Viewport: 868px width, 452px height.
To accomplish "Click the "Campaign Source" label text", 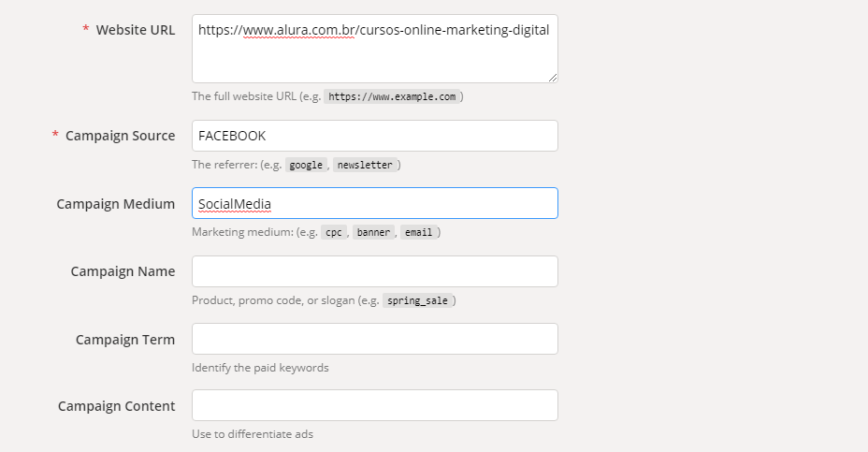I will (x=120, y=136).
